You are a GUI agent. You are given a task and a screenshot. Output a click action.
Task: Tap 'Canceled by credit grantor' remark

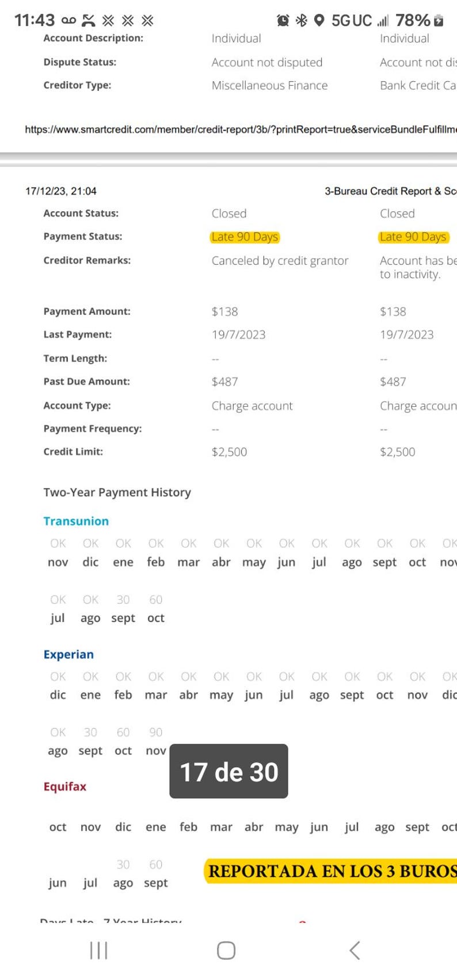pyautogui.click(x=280, y=261)
